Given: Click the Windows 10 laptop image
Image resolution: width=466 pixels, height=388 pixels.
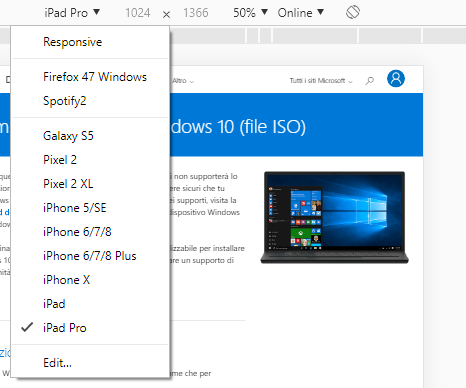Looking at the screenshot, I should click(x=334, y=218).
